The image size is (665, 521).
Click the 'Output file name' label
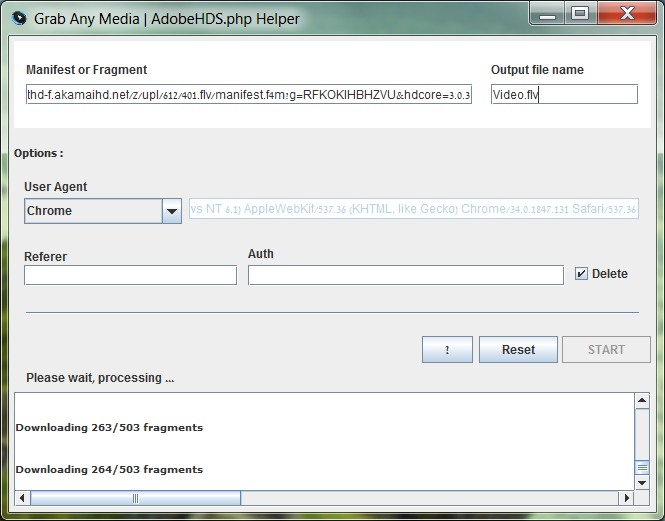pyautogui.click(x=537, y=70)
